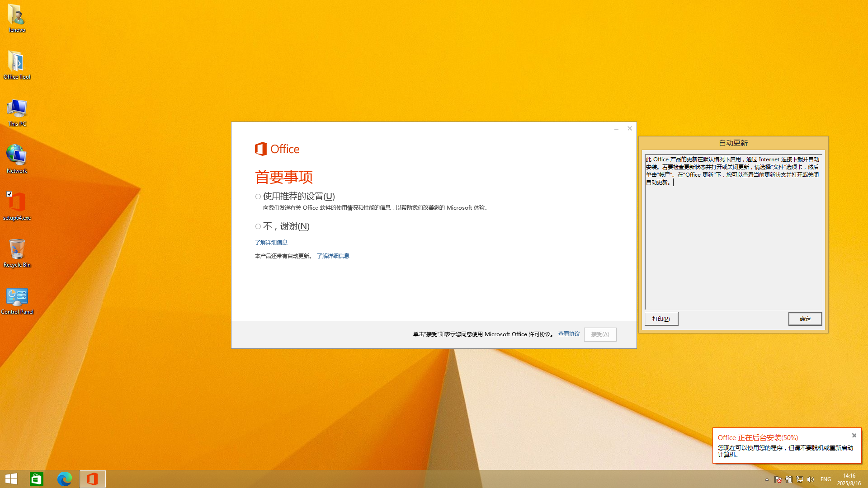Open the Control Panel desktop icon

click(x=17, y=300)
